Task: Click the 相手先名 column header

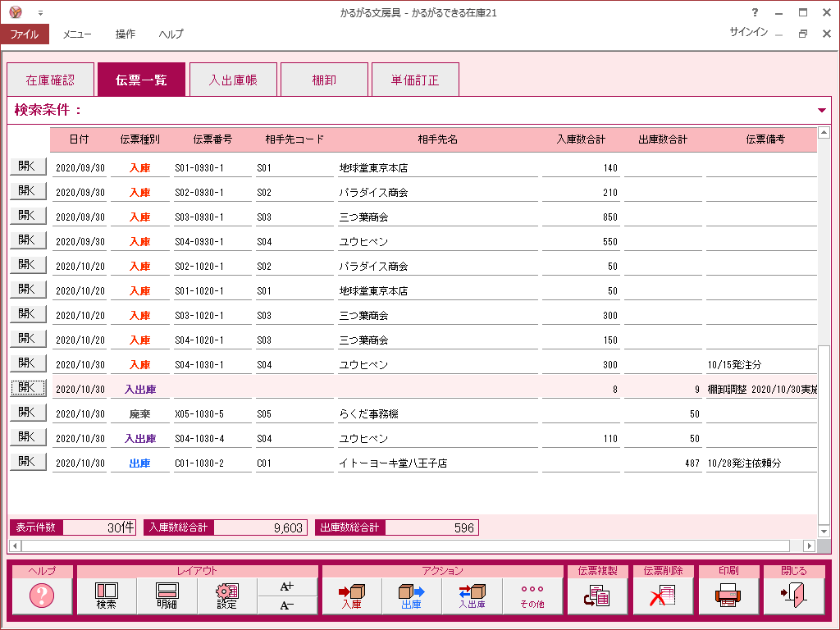Action: point(438,139)
